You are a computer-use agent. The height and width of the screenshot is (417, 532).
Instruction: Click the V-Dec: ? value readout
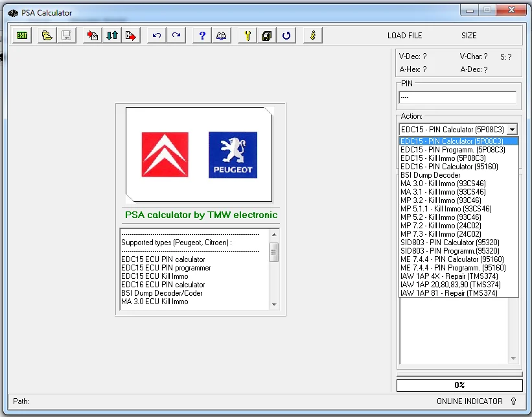coord(413,56)
